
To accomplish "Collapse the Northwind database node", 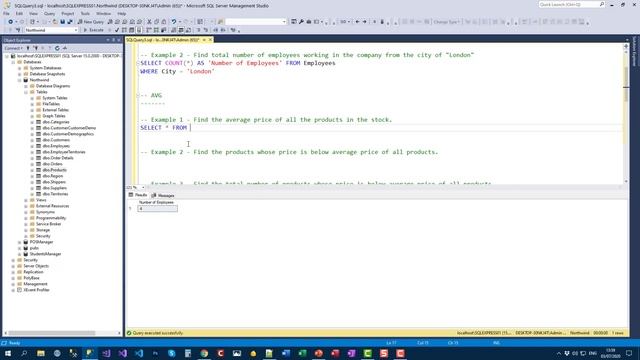I will (x=20, y=80).
